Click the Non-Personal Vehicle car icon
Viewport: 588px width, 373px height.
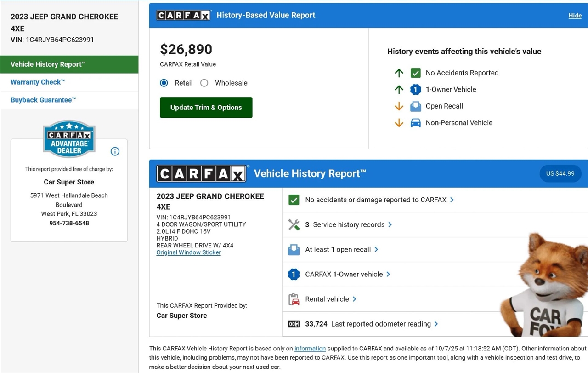pos(415,123)
